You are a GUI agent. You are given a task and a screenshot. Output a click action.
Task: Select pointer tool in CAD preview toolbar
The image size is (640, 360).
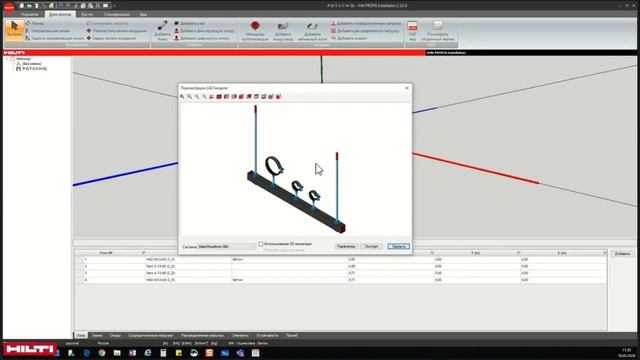tap(182, 97)
